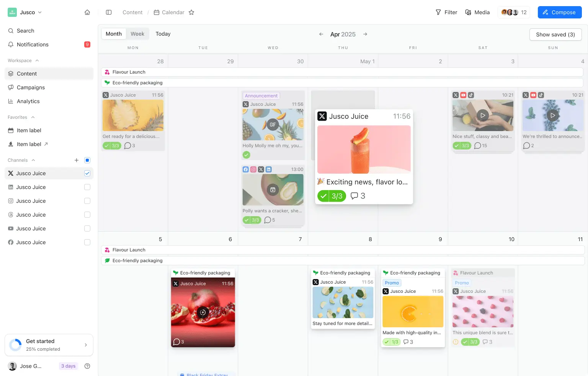Switch to Month view tab
The image size is (588, 376).
point(114,34)
